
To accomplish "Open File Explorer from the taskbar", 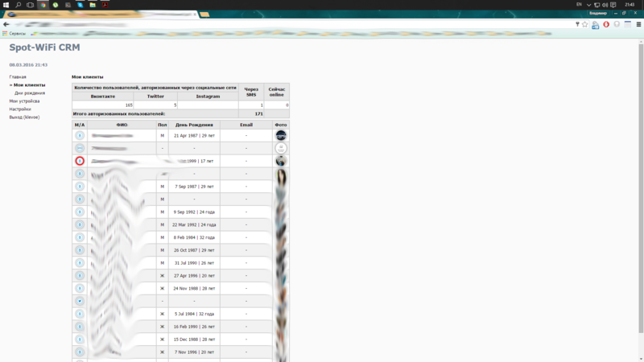I will 93,5.
